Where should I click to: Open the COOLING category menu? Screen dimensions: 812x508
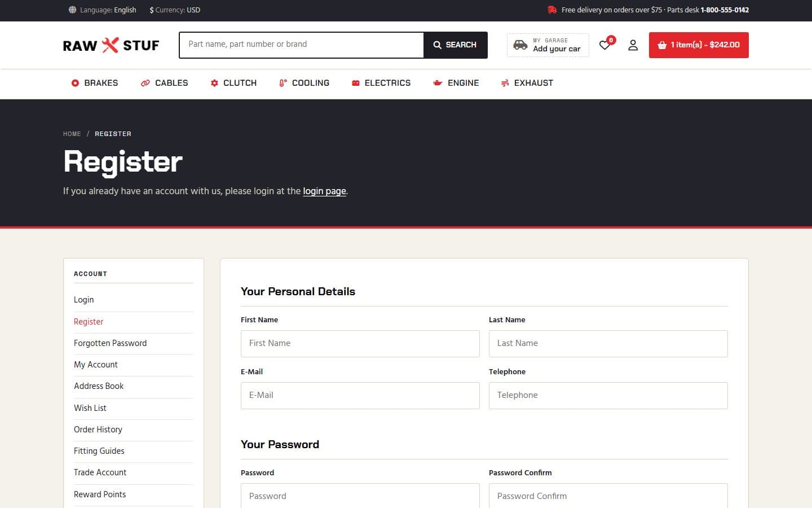[304, 83]
